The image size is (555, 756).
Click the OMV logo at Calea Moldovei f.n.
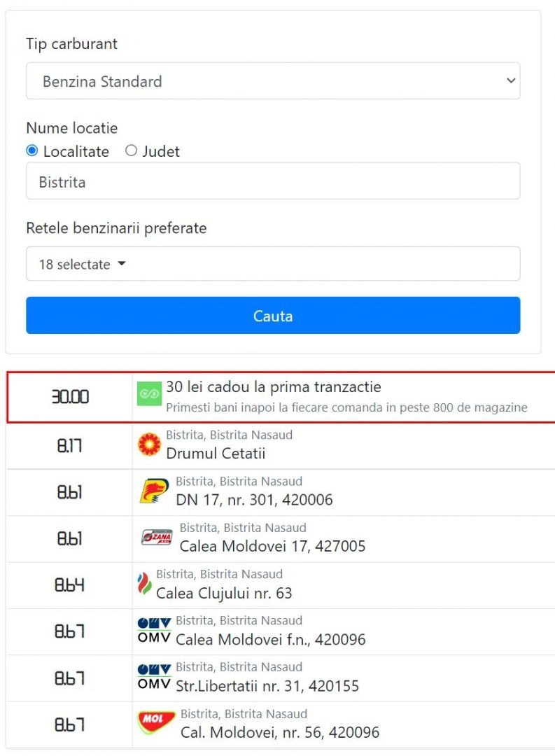(x=154, y=631)
